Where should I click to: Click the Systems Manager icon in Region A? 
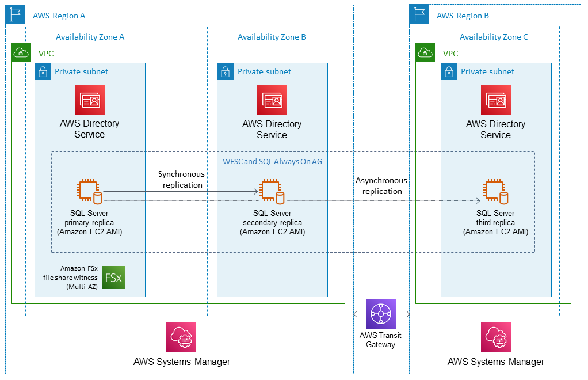tap(181, 337)
